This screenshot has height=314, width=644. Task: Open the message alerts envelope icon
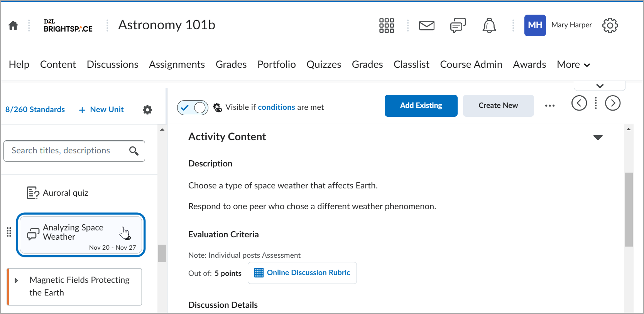[x=426, y=25]
